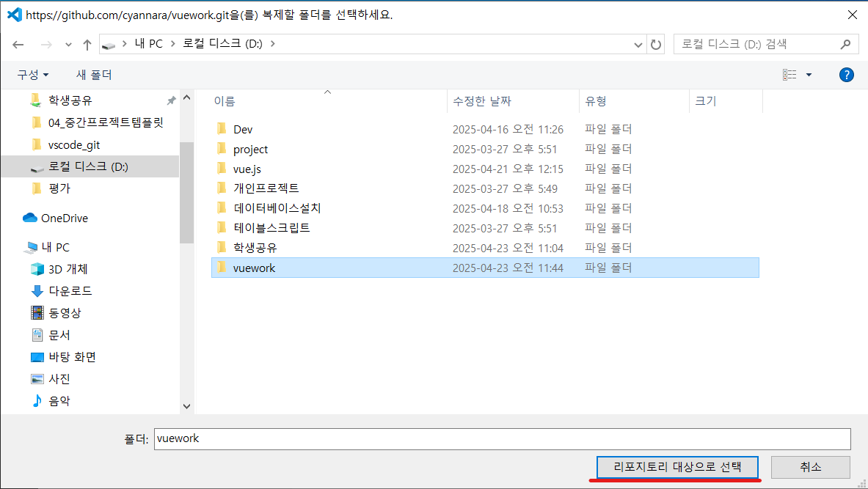Click the view layout icon
The width and height of the screenshot is (868, 489).
coord(789,75)
